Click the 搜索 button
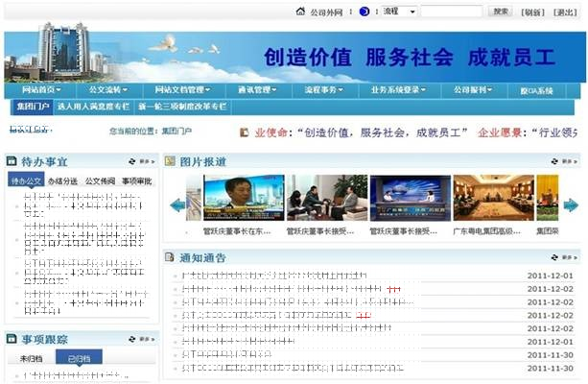The width and height of the screenshot is (588, 384). click(501, 12)
